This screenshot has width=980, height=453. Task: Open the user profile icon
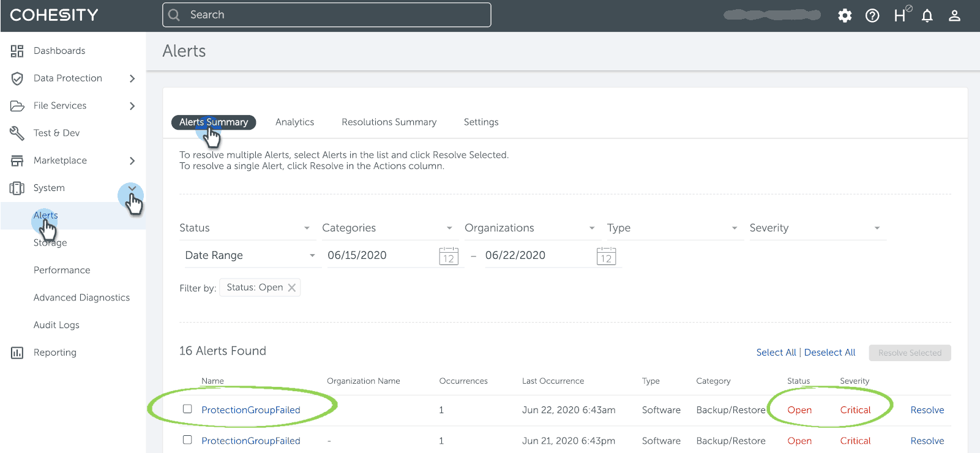tap(954, 15)
